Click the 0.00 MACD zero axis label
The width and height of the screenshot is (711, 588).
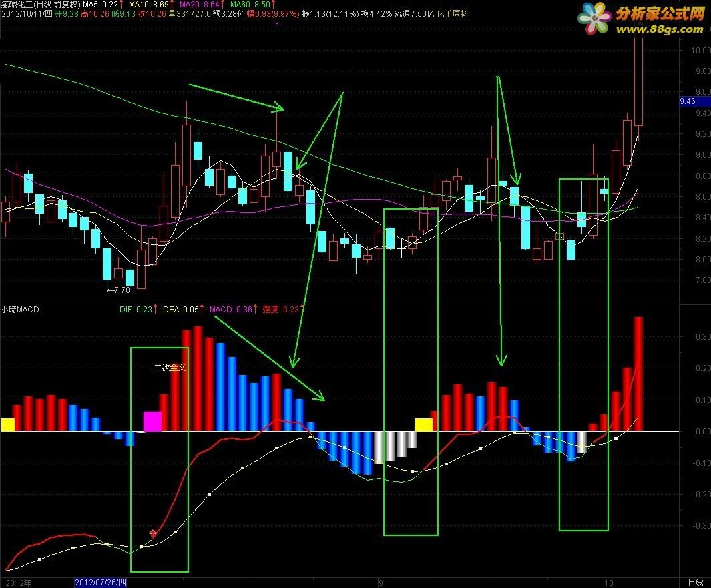[x=702, y=432]
